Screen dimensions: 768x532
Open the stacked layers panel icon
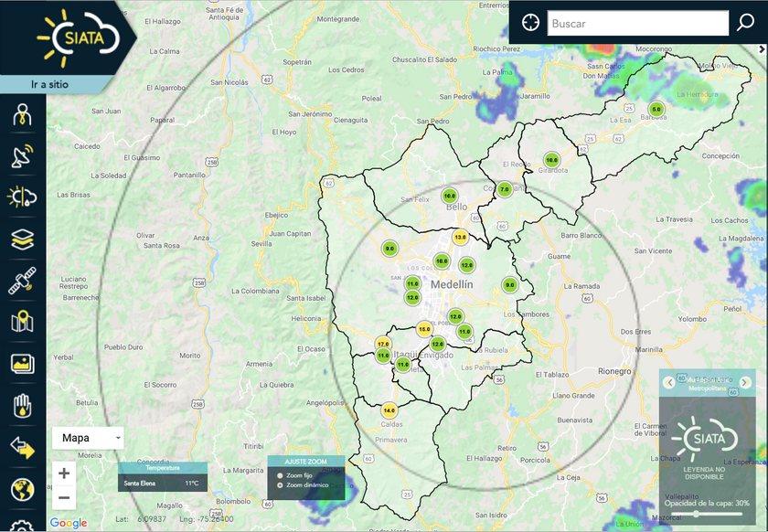(22, 239)
